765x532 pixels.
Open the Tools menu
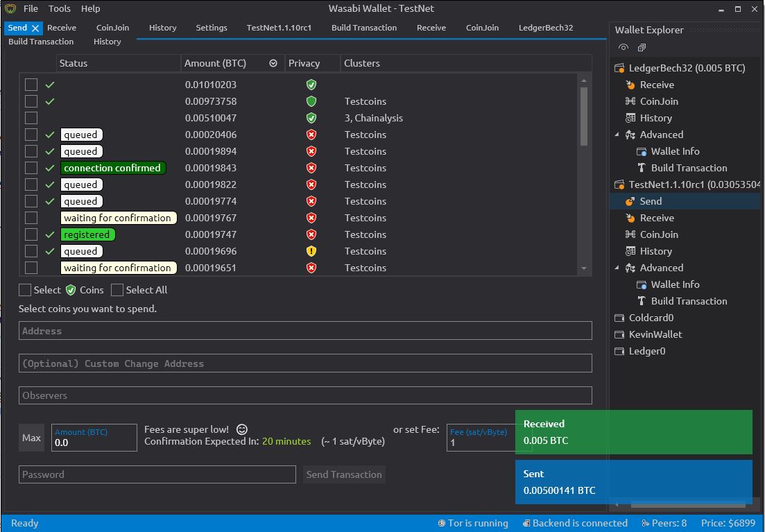click(x=60, y=9)
